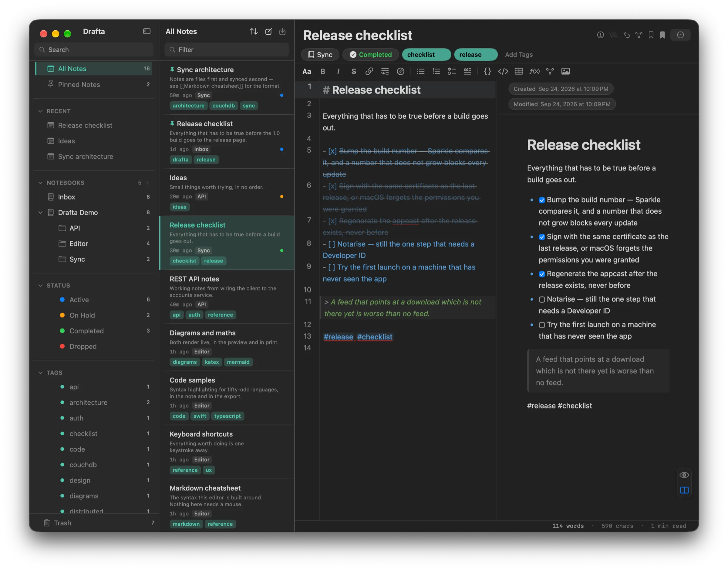Viewport: 728px width, 570px height.
Task: Insert a code block
Action: (503, 71)
